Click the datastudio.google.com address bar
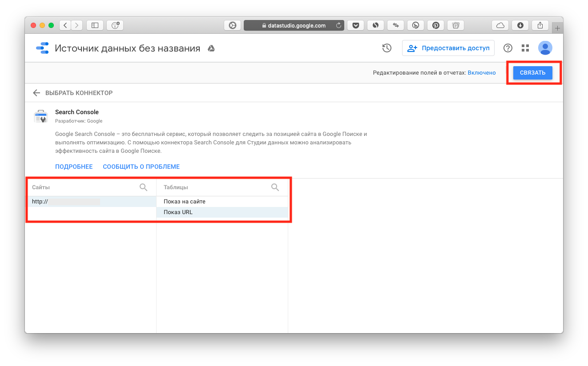588x366 pixels. tap(294, 25)
